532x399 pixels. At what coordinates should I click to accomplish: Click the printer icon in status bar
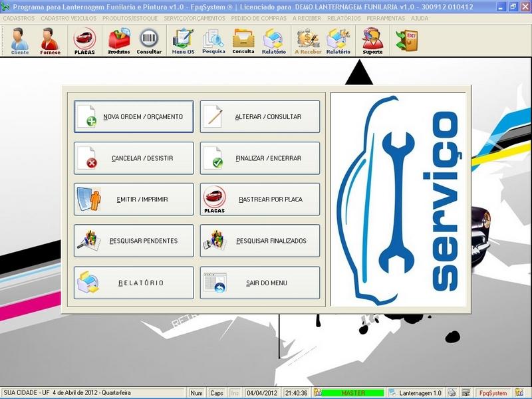pyautogui.click(x=452, y=393)
